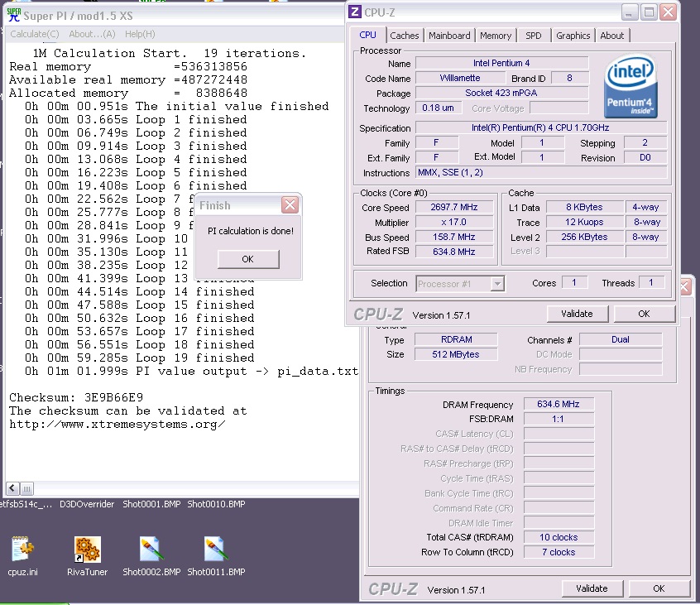
Task: Switch to the Mainboard tab
Action: coord(449,36)
